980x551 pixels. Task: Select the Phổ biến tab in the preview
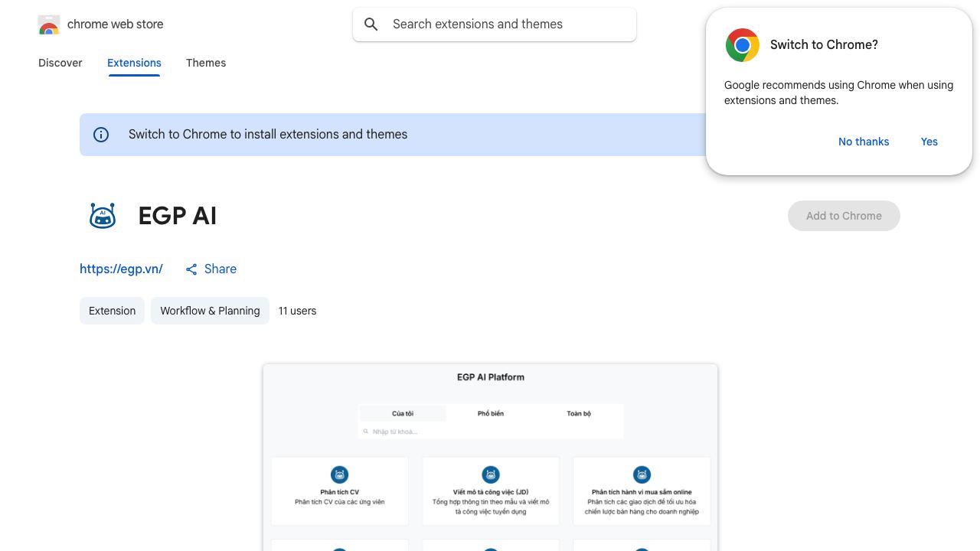coord(491,413)
